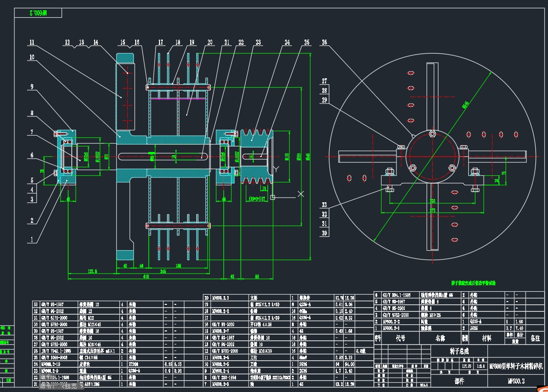Viewport: 548px width, 392px height.
Task: Pick the '270' dimension in the circular view
Action: (x=433, y=210)
